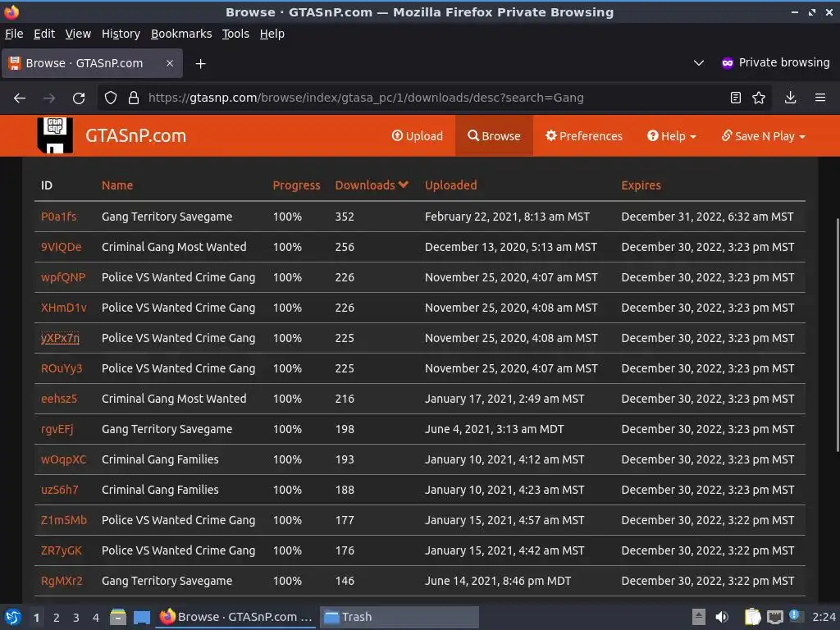This screenshot has height=630, width=840.
Task: Focus the Firefox Browse GTASnP.com taskbar button
Action: tap(236, 617)
